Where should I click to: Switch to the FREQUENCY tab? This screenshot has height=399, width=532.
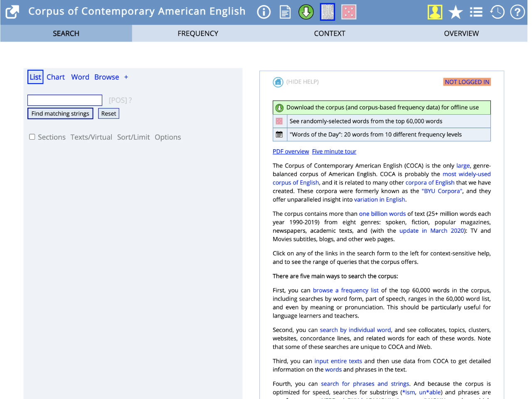point(198,33)
